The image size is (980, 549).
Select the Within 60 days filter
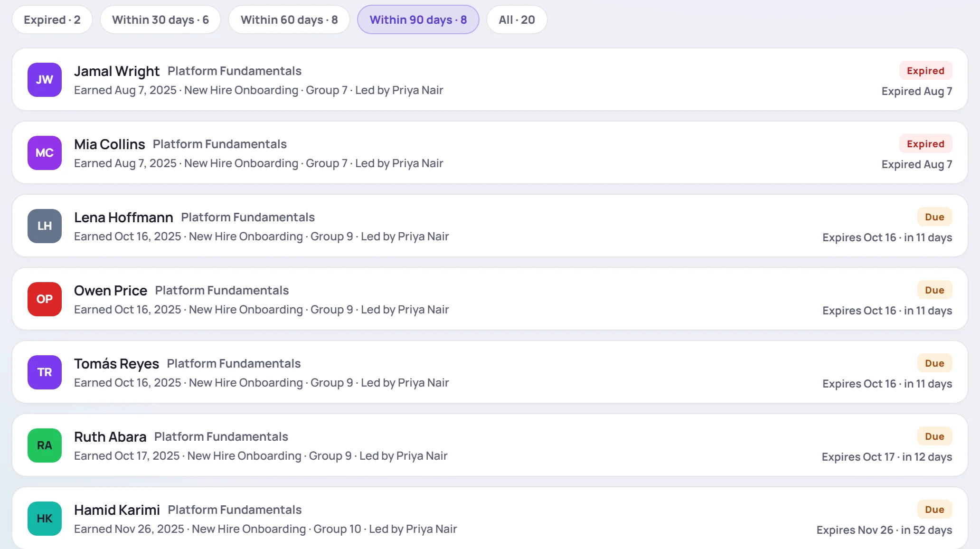coord(289,19)
